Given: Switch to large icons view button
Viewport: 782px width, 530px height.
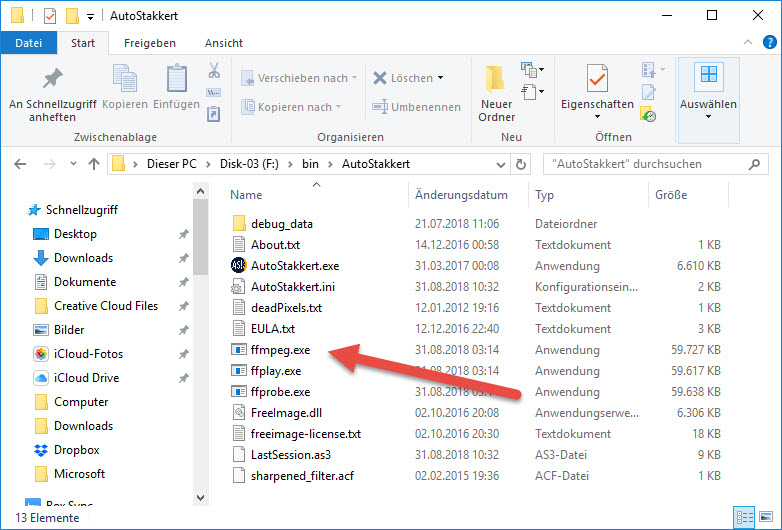Looking at the screenshot, I should coord(765,516).
